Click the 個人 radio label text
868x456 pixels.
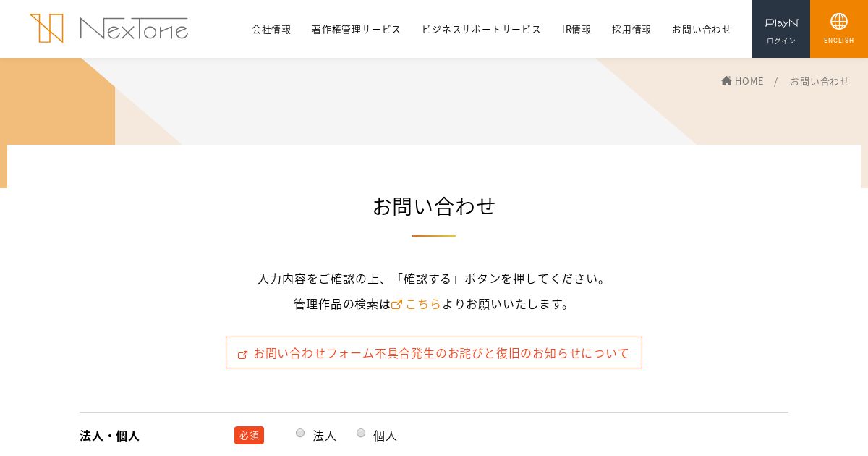(x=385, y=436)
